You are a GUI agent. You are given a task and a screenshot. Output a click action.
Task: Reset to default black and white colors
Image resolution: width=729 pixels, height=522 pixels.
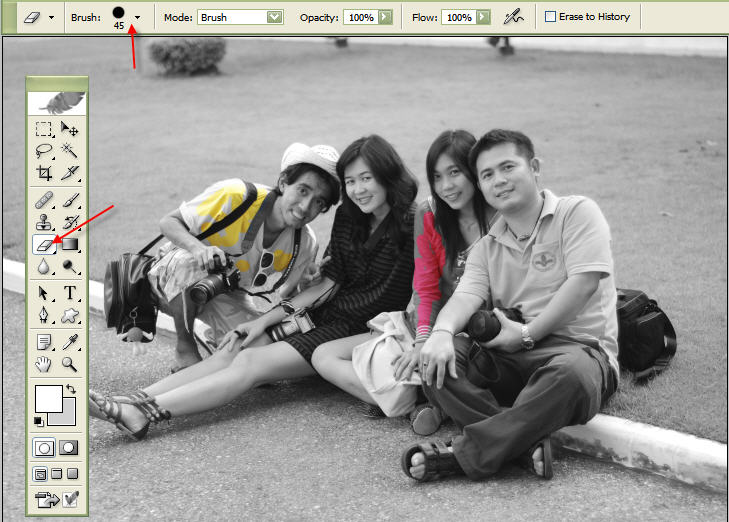pos(39,422)
